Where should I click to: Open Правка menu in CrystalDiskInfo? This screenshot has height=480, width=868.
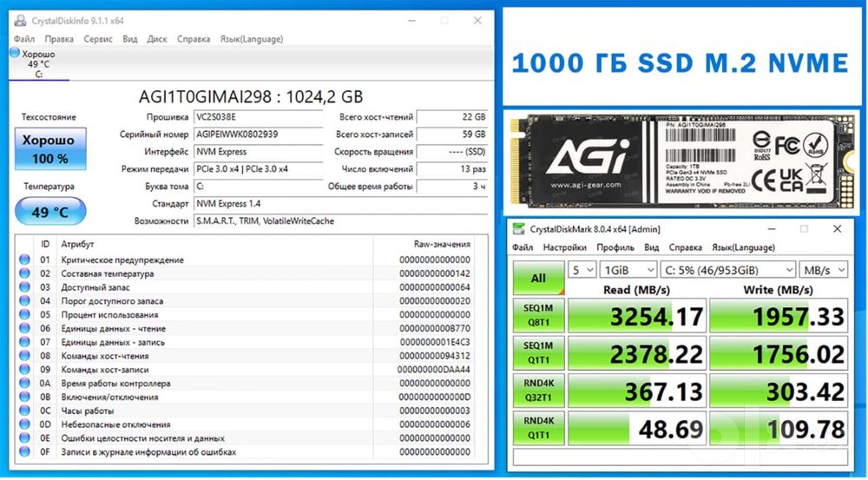click(x=59, y=39)
